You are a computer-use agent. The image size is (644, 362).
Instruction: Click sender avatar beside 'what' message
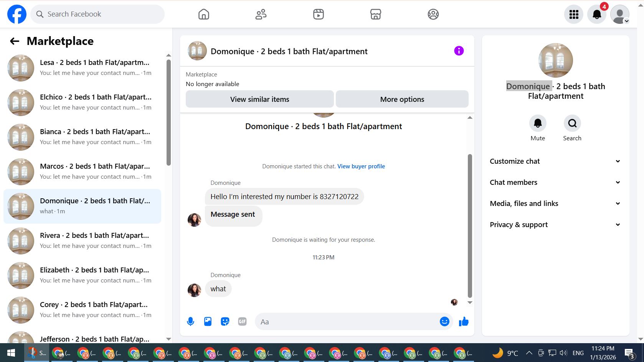pyautogui.click(x=194, y=290)
